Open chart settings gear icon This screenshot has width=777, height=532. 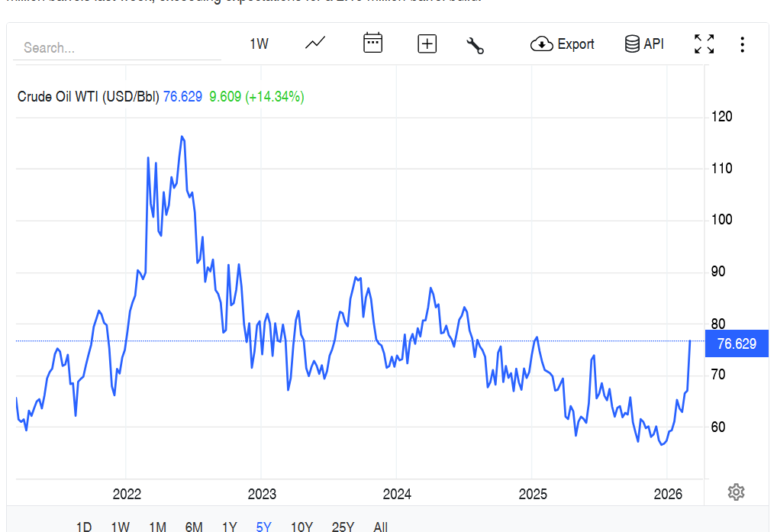(x=736, y=492)
